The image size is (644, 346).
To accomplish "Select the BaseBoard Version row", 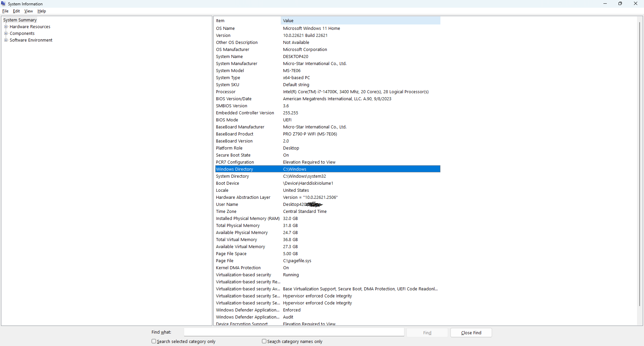I will point(328,141).
